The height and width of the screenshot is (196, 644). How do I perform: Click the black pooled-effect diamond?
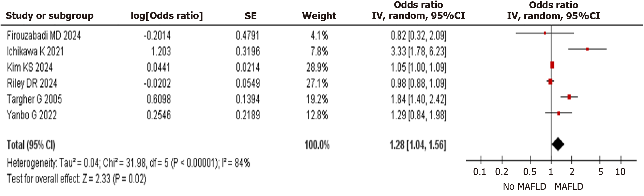pyautogui.click(x=558, y=144)
